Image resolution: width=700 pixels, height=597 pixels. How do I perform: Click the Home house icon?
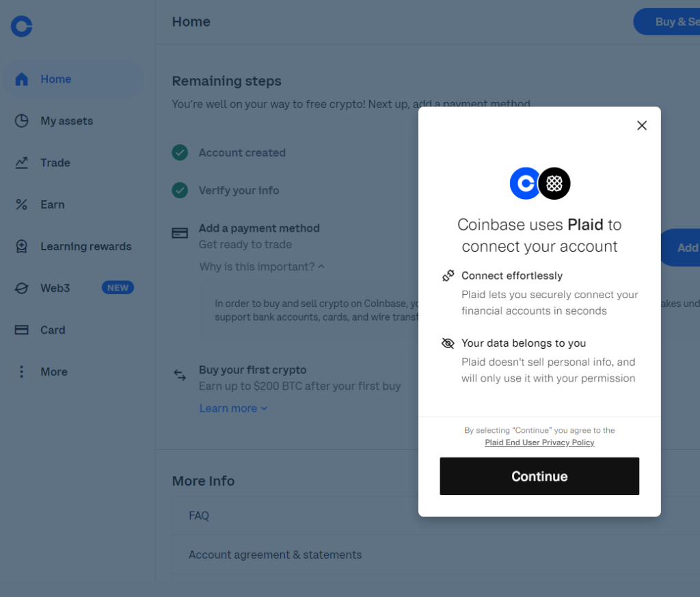[22, 79]
